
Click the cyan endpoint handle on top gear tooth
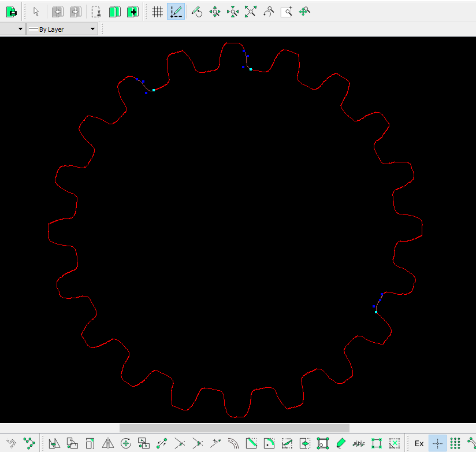click(251, 69)
